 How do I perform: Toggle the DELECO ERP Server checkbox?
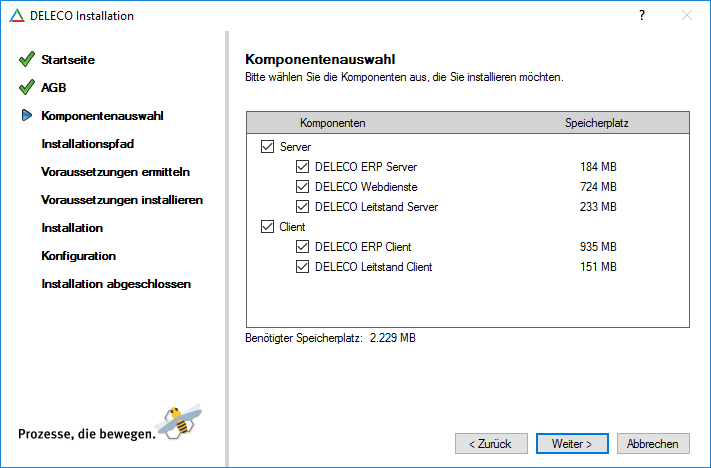coord(302,167)
